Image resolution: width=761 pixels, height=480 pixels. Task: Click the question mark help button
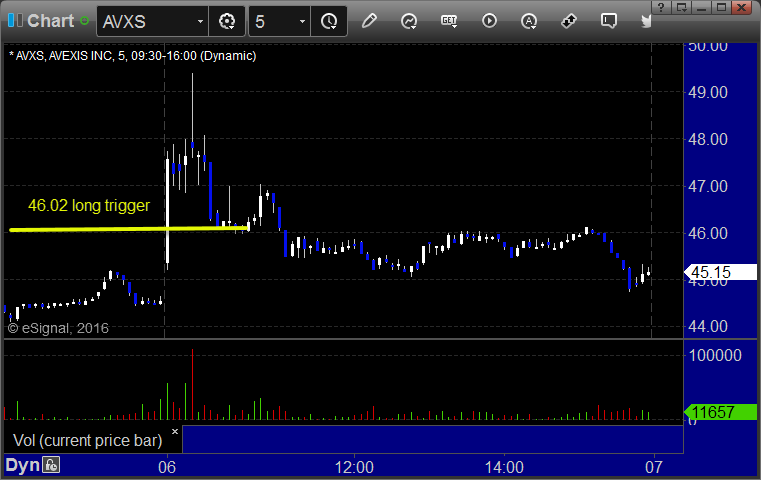pos(661,7)
